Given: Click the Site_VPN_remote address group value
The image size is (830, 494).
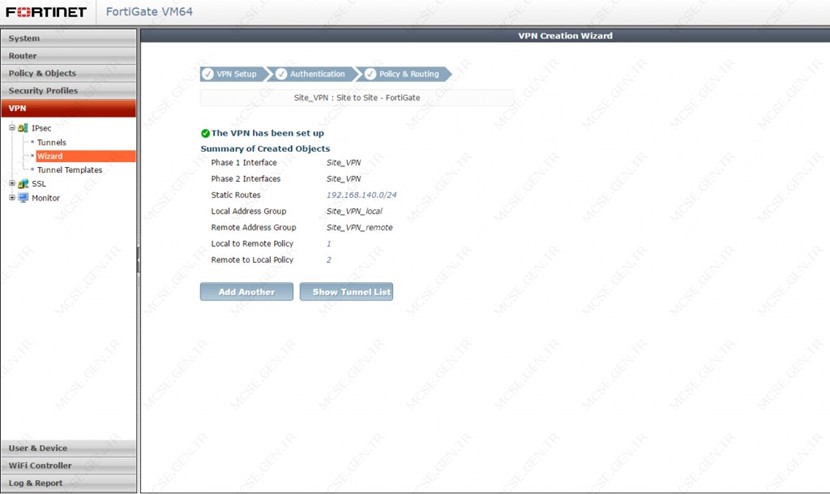Looking at the screenshot, I should click(359, 228).
